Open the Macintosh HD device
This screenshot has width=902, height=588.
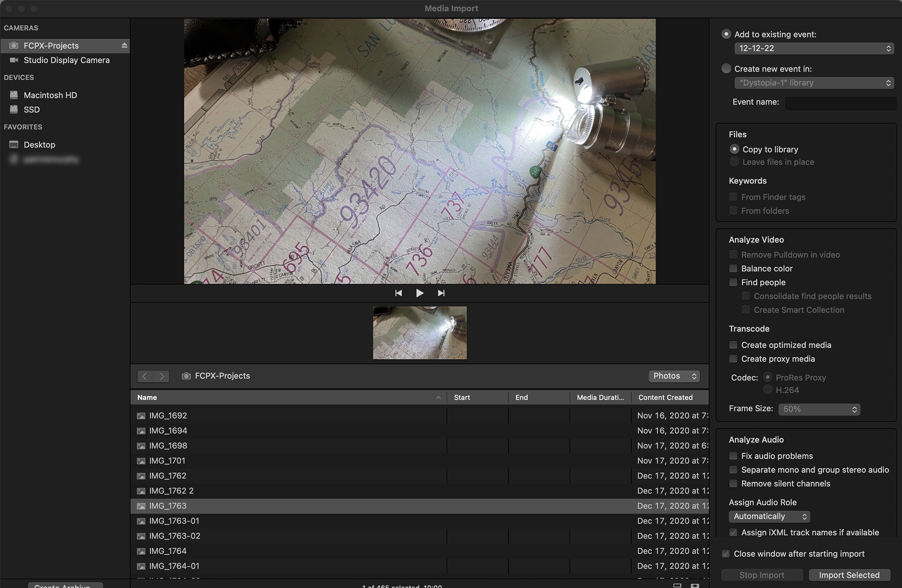50,95
